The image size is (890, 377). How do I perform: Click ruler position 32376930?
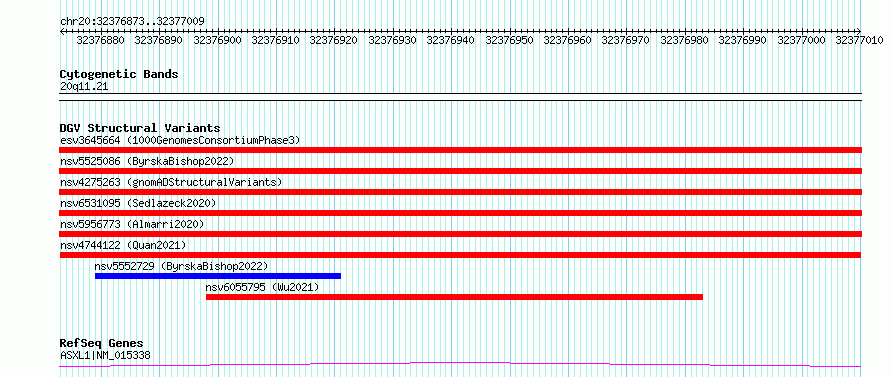pyautogui.click(x=393, y=40)
